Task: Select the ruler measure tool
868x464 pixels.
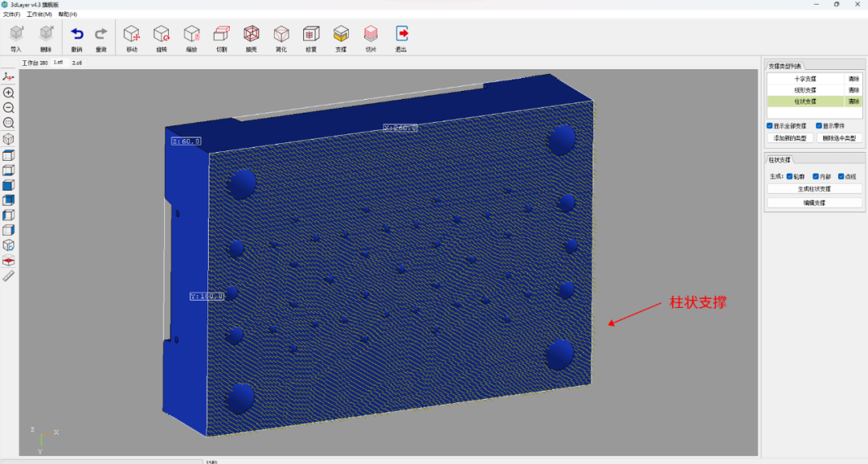Action: pyautogui.click(x=8, y=276)
